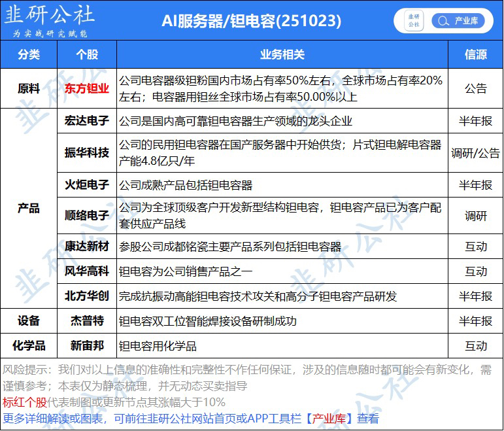
Task: Select the 分类 column header
Action: pyautogui.click(x=29, y=54)
